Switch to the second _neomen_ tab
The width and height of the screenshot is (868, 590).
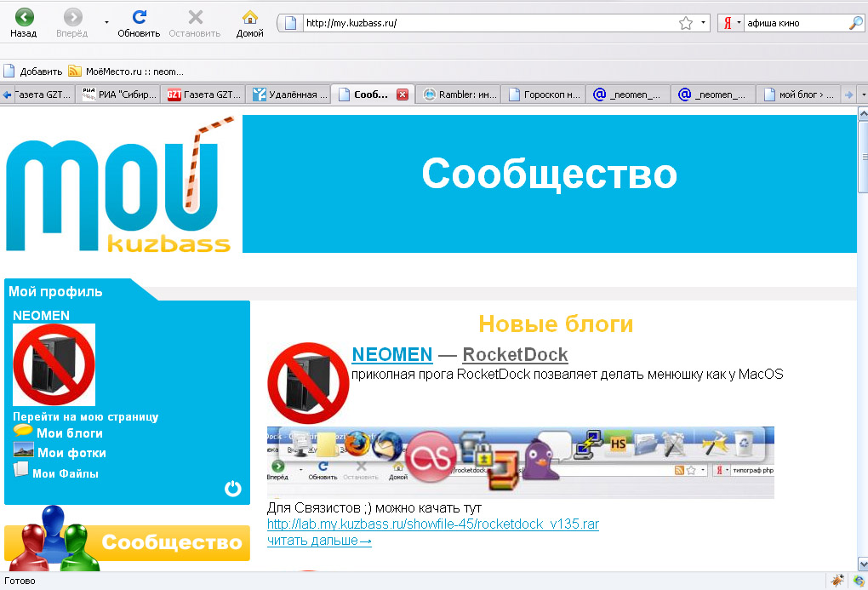click(x=714, y=95)
